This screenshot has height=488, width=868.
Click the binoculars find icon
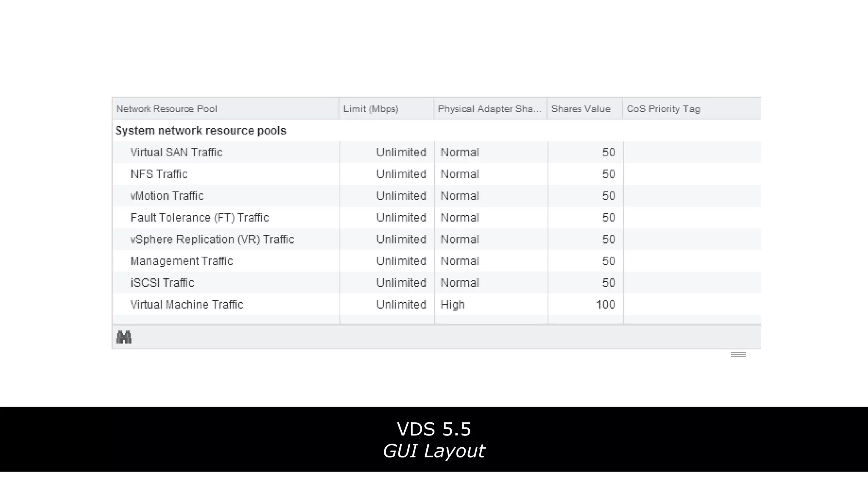(x=124, y=337)
